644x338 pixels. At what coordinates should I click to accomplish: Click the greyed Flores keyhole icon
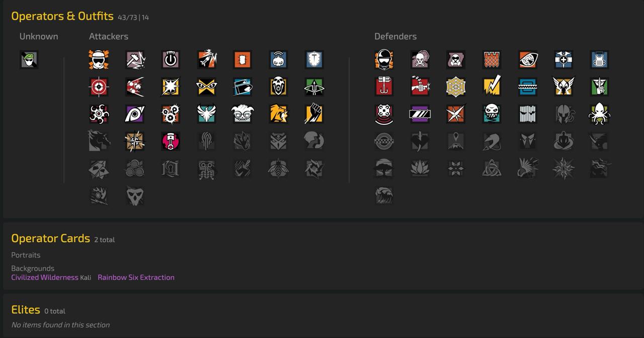pos(171,168)
